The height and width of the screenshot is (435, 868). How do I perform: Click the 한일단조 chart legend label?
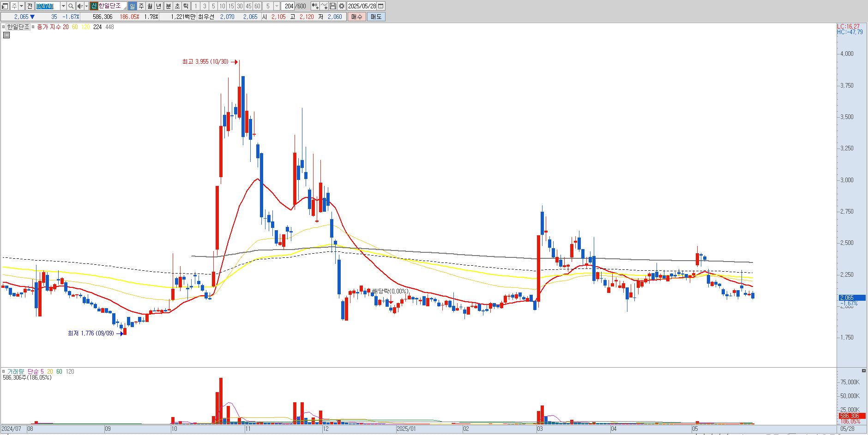click(x=18, y=27)
